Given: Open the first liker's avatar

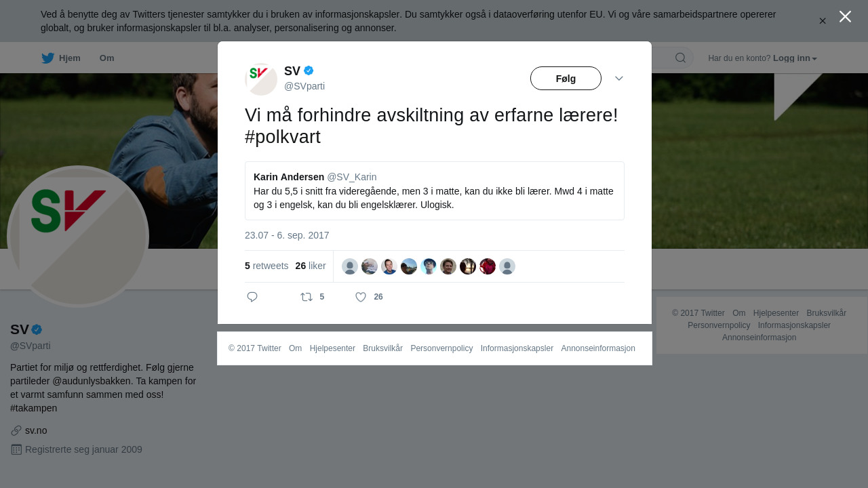Looking at the screenshot, I should [x=350, y=266].
